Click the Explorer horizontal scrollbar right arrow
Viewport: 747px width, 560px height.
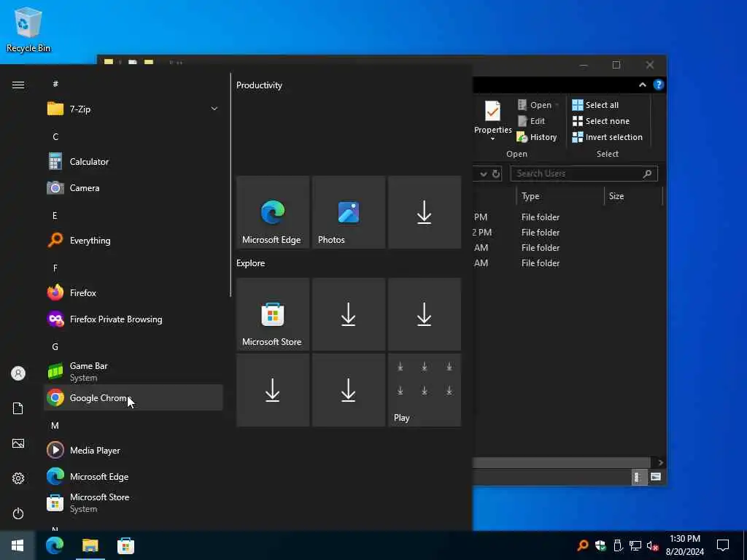(x=660, y=462)
